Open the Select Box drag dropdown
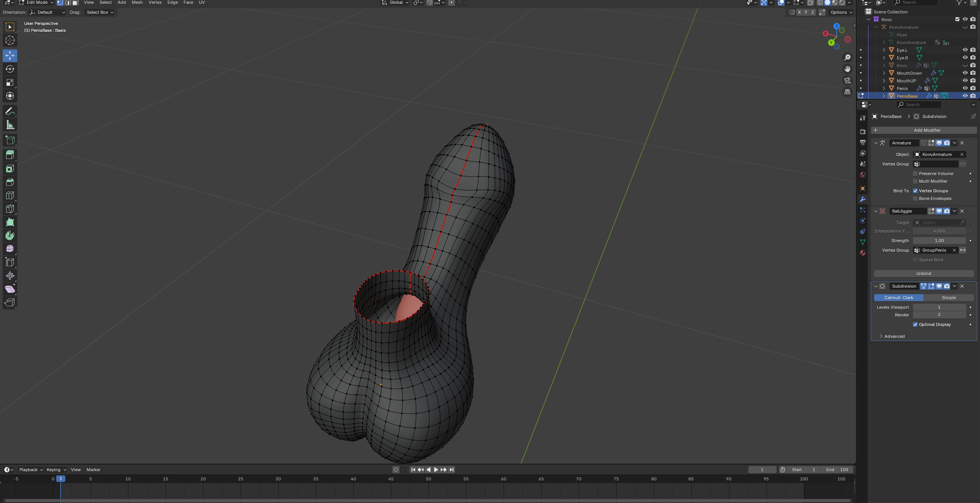Screen dimensions: 980x503 point(100,12)
